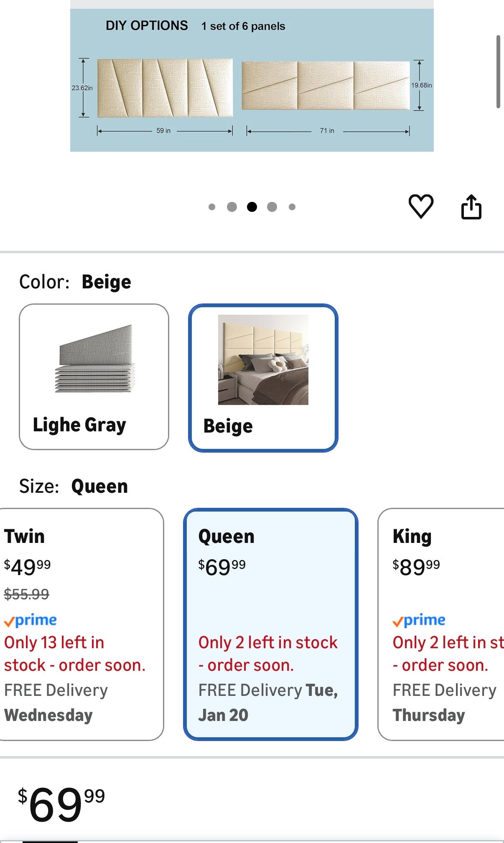Go to first image carousel dot
504x843 pixels.
pos(212,207)
